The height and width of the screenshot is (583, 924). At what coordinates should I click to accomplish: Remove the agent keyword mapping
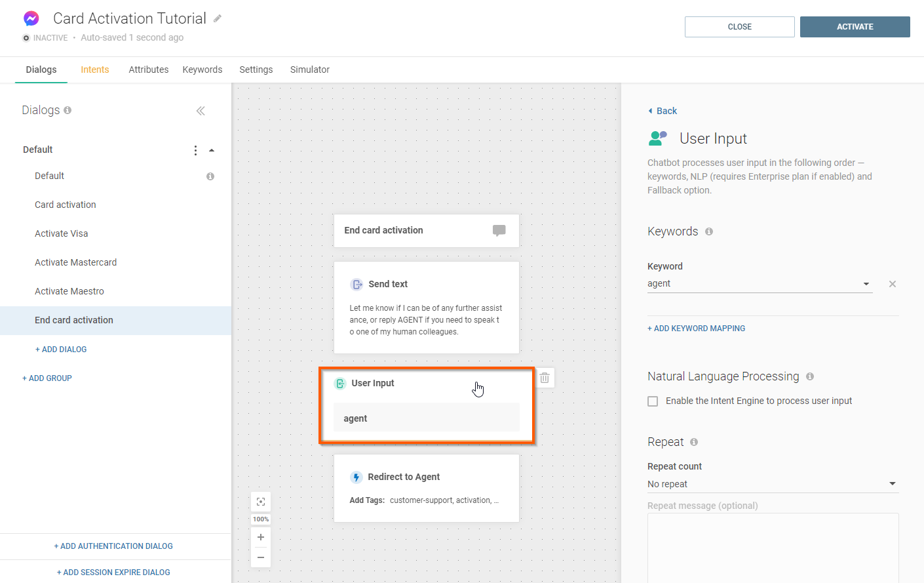pos(892,284)
